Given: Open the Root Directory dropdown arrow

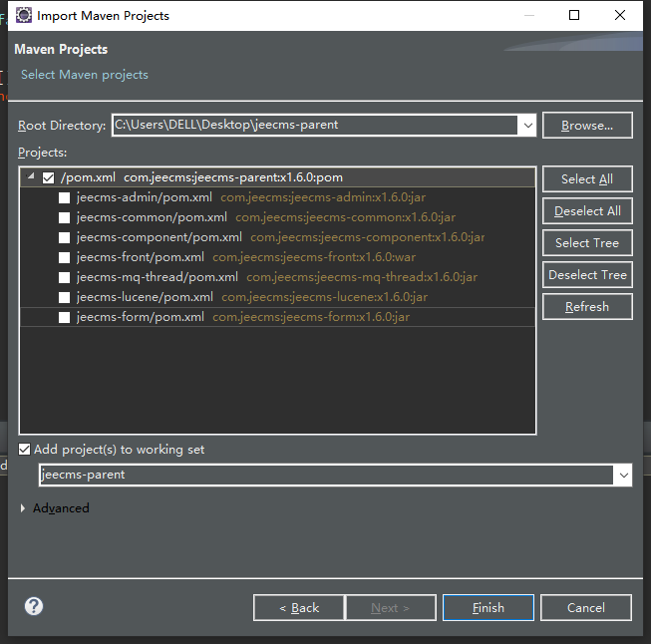Looking at the screenshot, I should point(527,125).
